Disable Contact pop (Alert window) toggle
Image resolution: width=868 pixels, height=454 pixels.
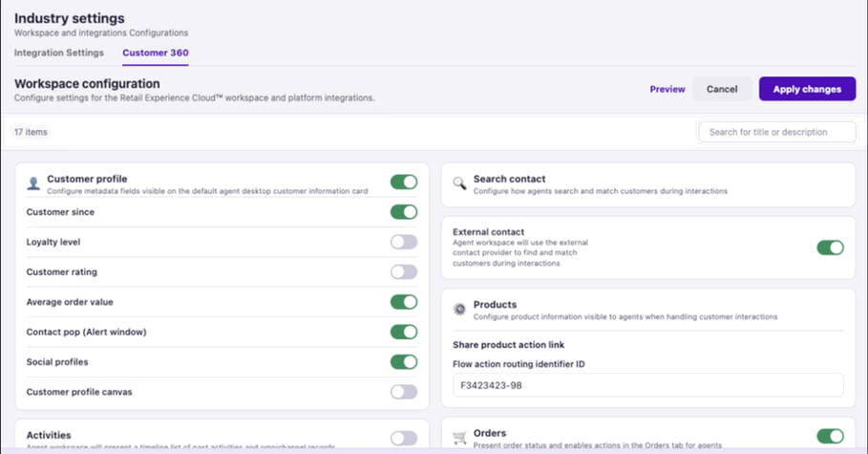click(404, 332)
